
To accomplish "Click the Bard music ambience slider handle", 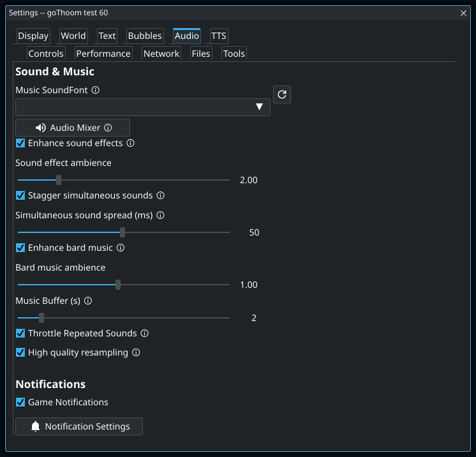I will tap(118, 285).
